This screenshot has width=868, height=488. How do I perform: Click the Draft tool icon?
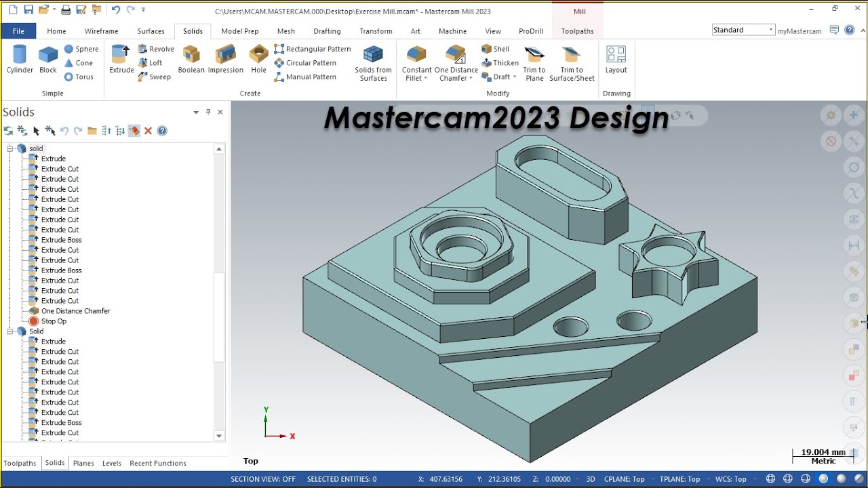pos(486,77)
